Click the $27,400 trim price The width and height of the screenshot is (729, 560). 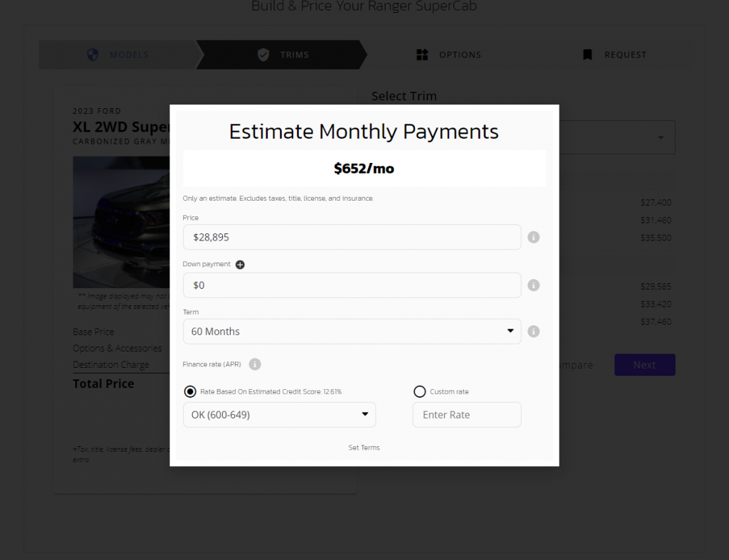[x=656, y=203]
